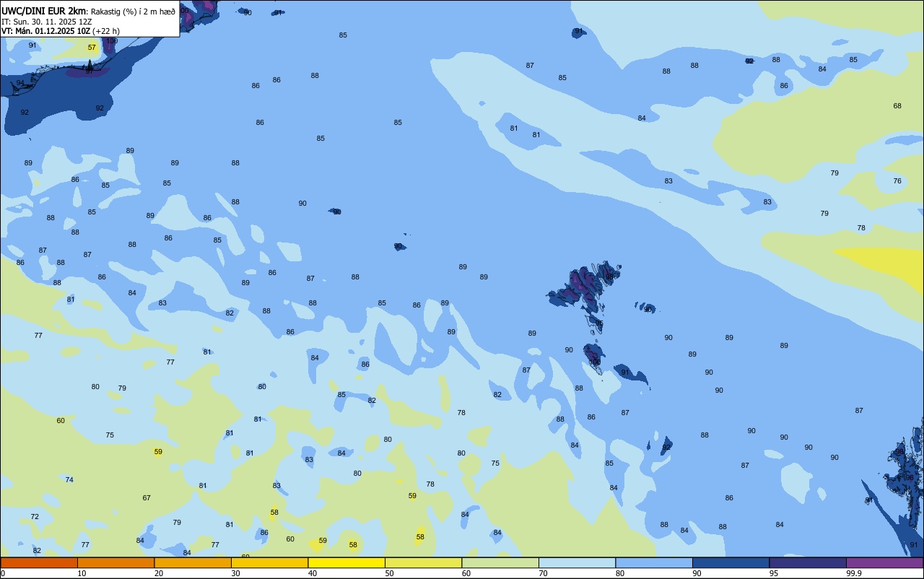The width and height of the screenshot is (924, 579).
Task: Click the amber 20–30 legend swatch
Action: [193, 562]
